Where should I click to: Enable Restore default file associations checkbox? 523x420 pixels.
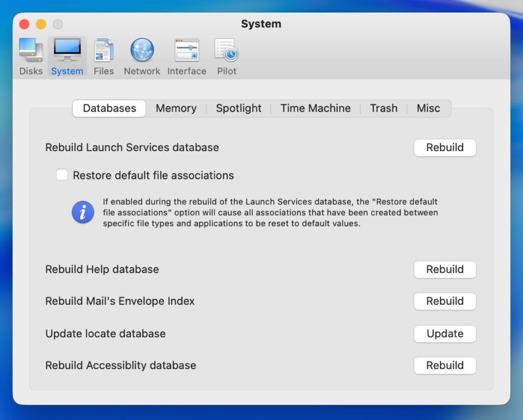click(62, 175)
